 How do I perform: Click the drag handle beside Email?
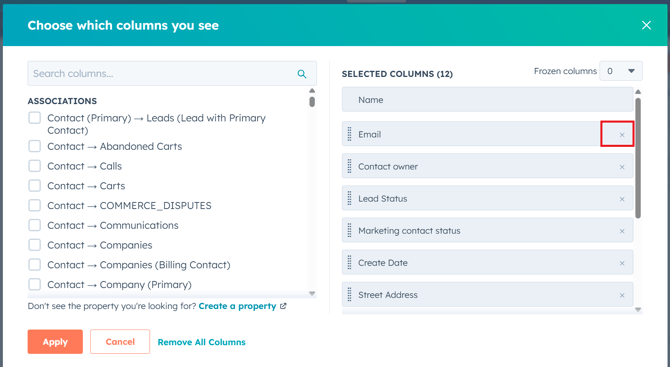(350, 134)
